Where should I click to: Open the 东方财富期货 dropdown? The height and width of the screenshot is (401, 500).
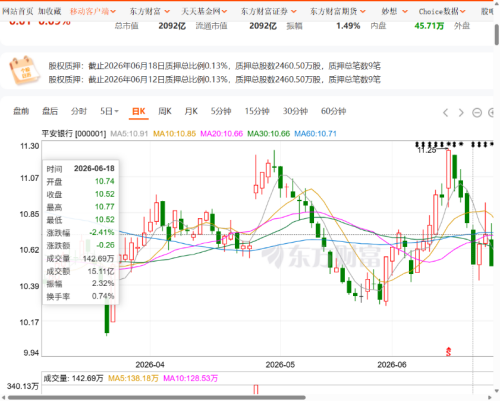pos(338,11)
